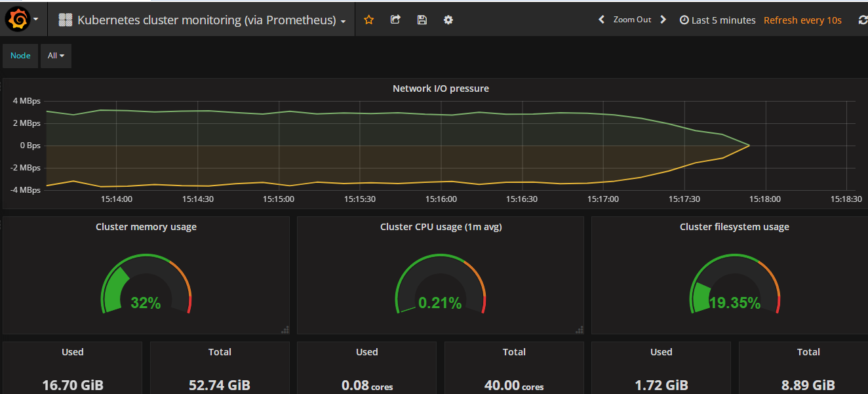Star this dashboard as favorite
Screen dimensions: 868x394
tap(368, 20)
